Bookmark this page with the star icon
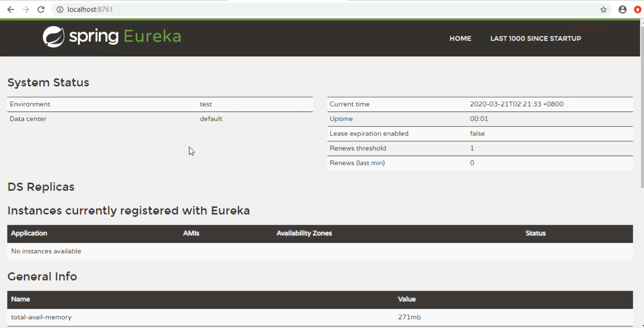Screen dimensions: 644x328 pyautogui.click(x=603, y=9)
